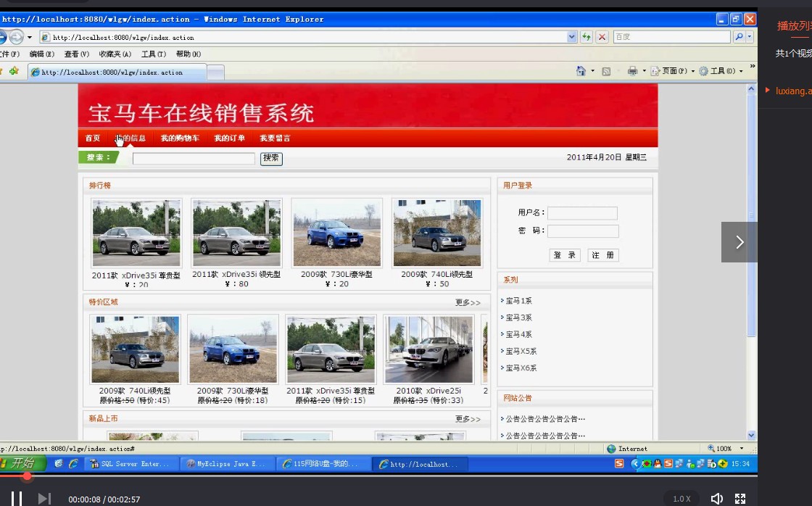Switch to MyEclipse Java taskbar button
The width and height of the screenshot is (812, 506).
pyautogui.click(x=228, y=464)
